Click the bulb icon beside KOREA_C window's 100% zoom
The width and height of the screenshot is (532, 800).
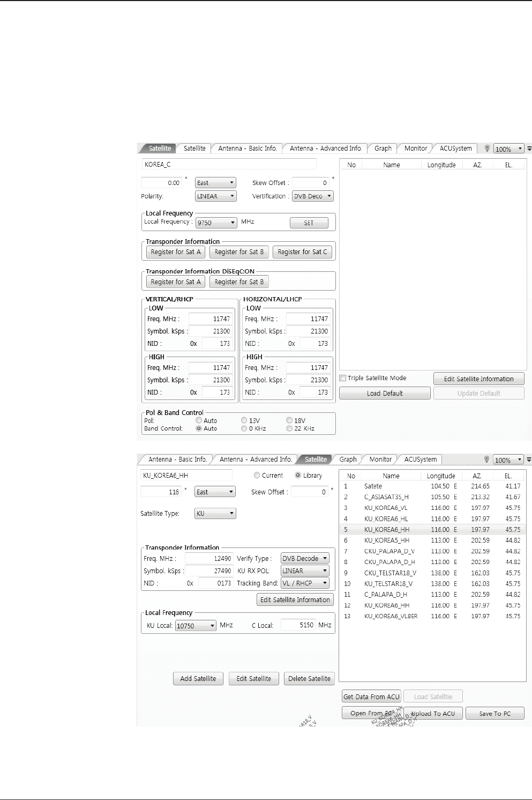pos(487,149)
